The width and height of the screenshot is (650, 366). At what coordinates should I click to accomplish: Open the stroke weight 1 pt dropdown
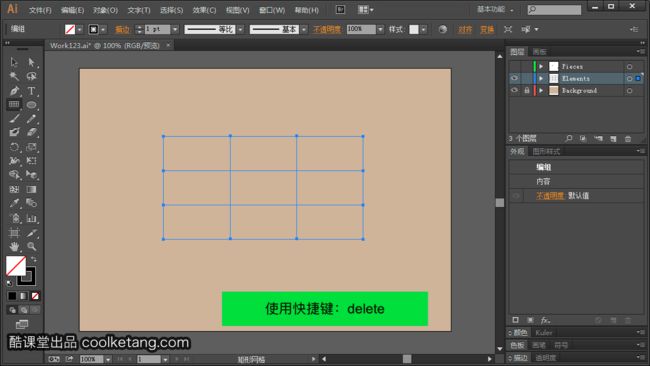[175, 29]
